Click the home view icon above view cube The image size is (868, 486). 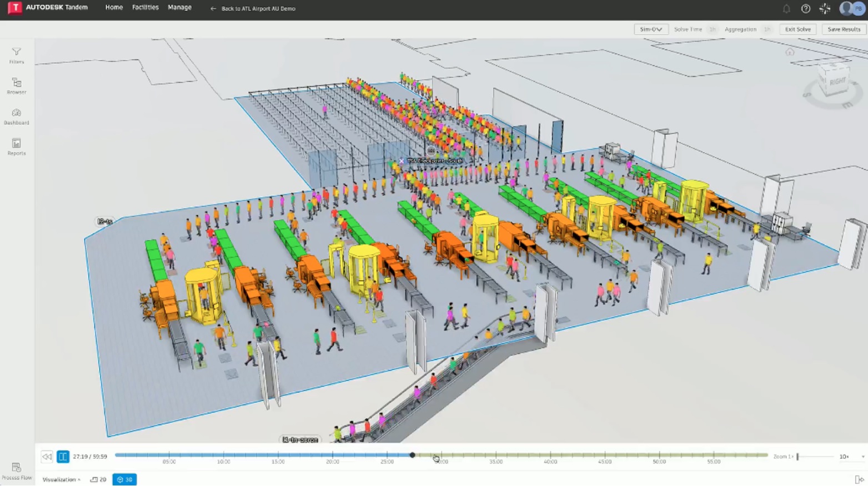pos(790,52)
